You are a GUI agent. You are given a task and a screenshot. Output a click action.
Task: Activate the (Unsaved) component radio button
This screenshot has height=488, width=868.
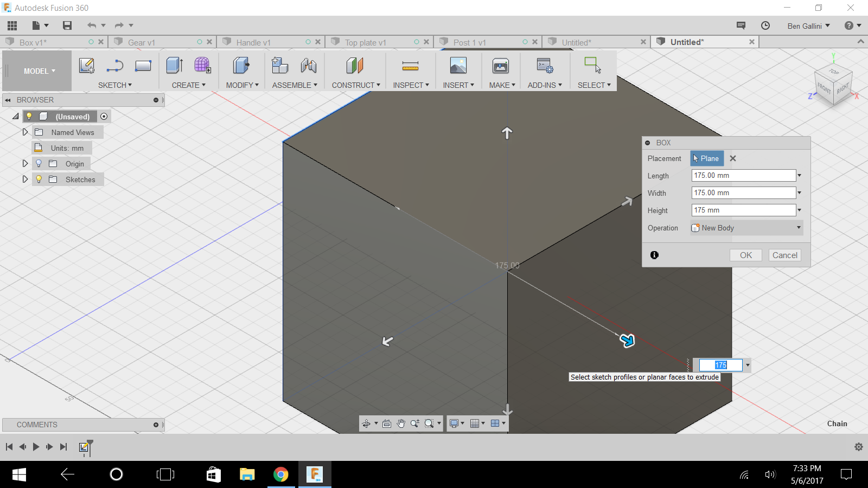click(x=104, y=116)
